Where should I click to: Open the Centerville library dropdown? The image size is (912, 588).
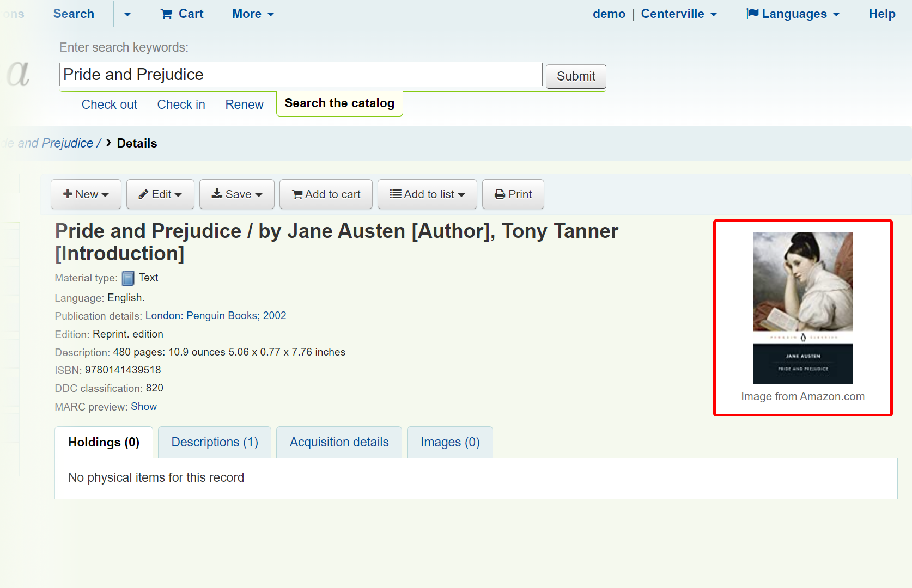click(679, 14)
